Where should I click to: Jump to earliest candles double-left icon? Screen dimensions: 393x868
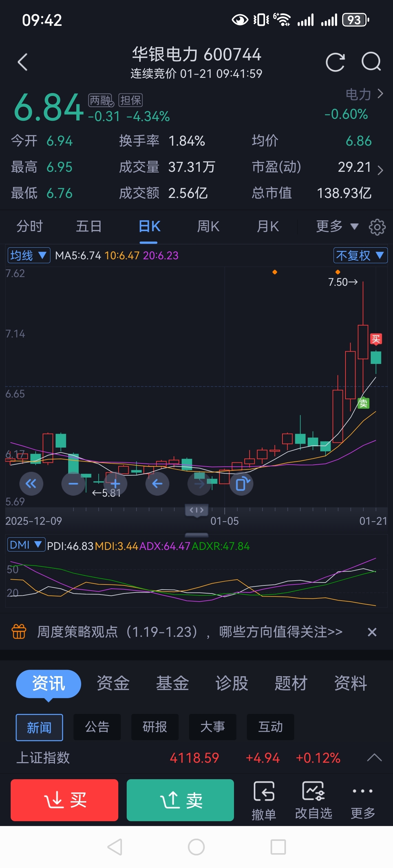pyautogui.click(x=31, y=484)
